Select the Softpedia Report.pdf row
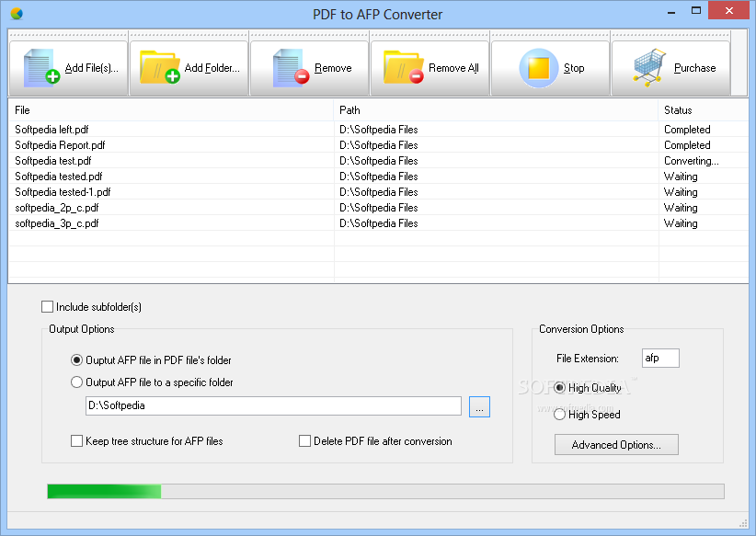Screen dimensions: 756x536 click(379, 145)
